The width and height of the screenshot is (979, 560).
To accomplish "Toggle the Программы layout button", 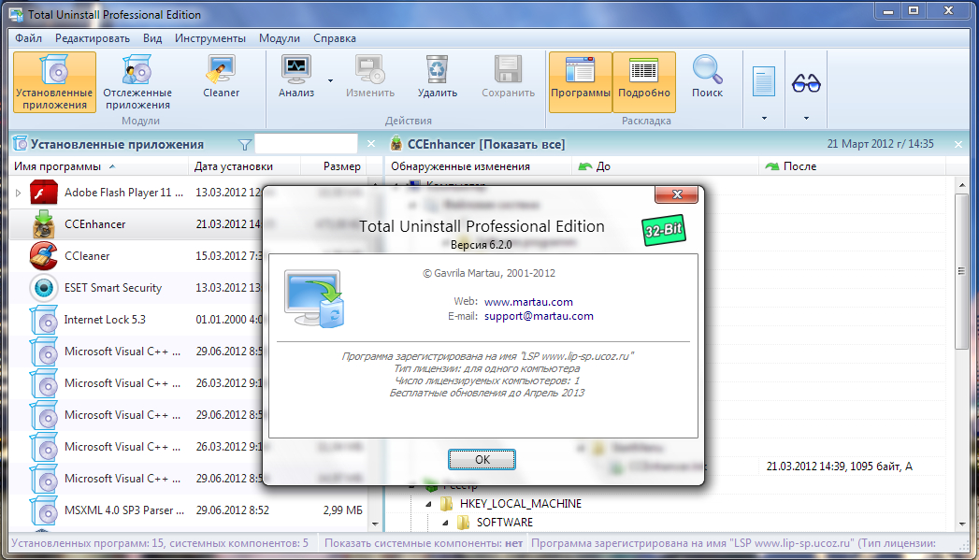I will [580, 82].
